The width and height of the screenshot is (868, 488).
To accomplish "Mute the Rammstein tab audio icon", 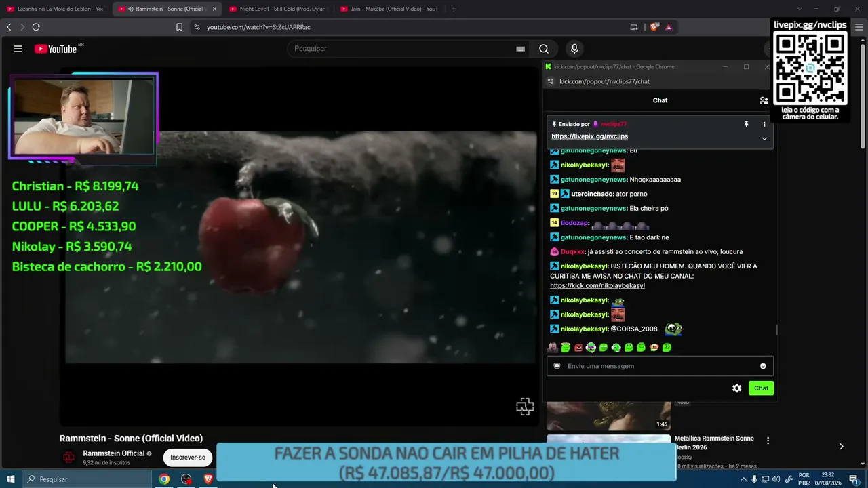I will [130, 9].
